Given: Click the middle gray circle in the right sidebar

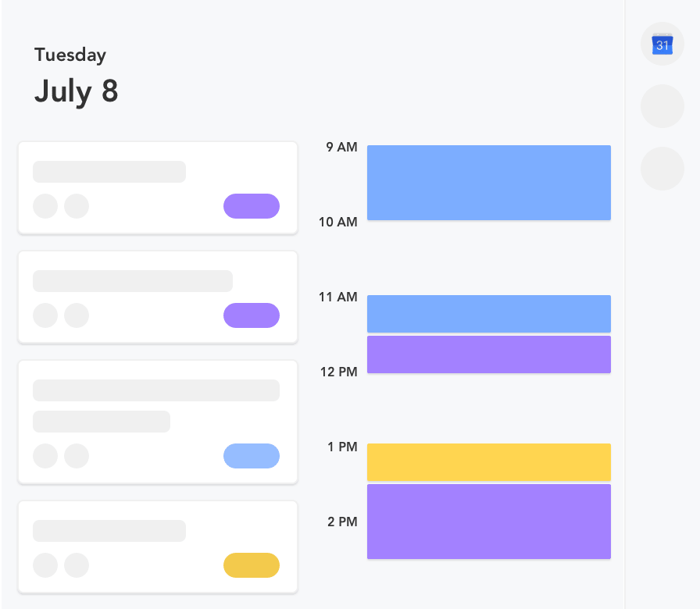Looking at the screenshot, I should (662, 106).
